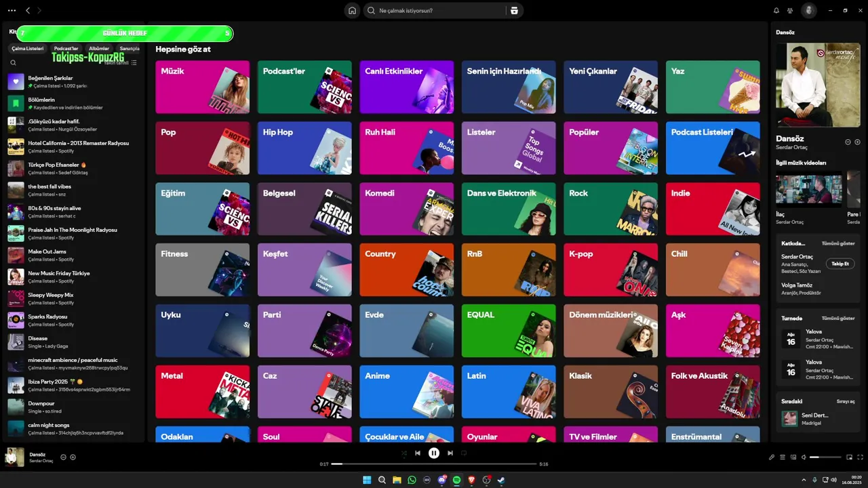Open Beğenilen Şarkılar playlist
The width and height of the screenshot is (868, 488).
tap(75, 82)
